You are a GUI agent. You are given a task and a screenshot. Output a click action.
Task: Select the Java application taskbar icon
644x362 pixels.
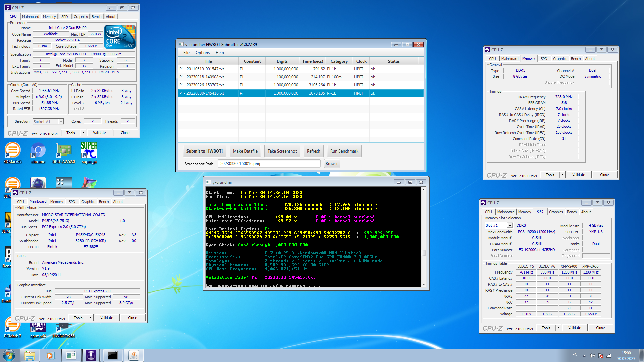pyautogui.click(x=134, y=355)
